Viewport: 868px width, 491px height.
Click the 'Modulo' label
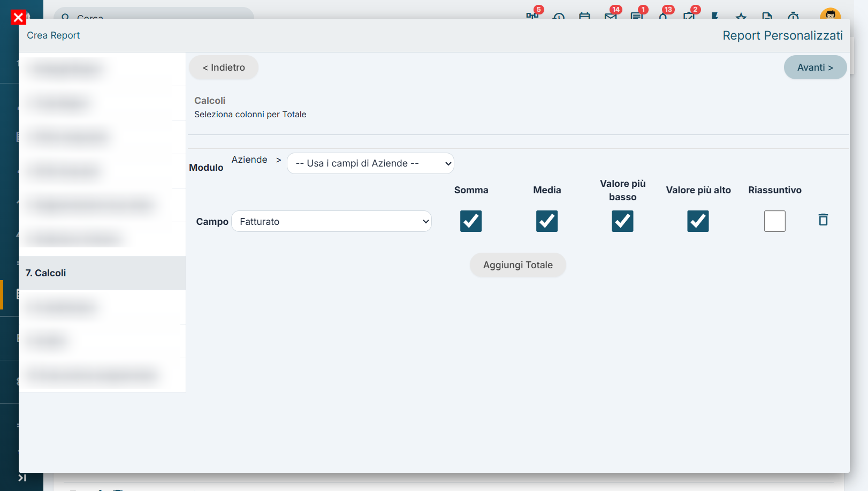[206, 168]
